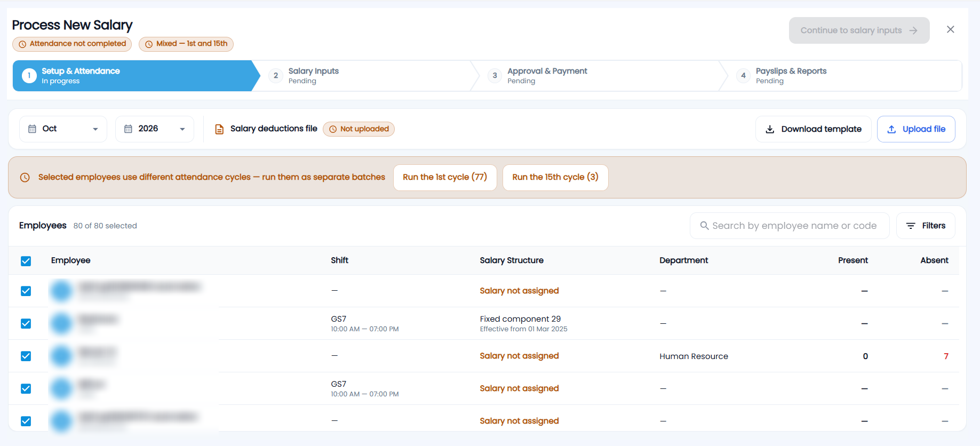Run the 15th cycle (3) batch
Viewport: 980px width, 446px height.
(x=555, y=178)
